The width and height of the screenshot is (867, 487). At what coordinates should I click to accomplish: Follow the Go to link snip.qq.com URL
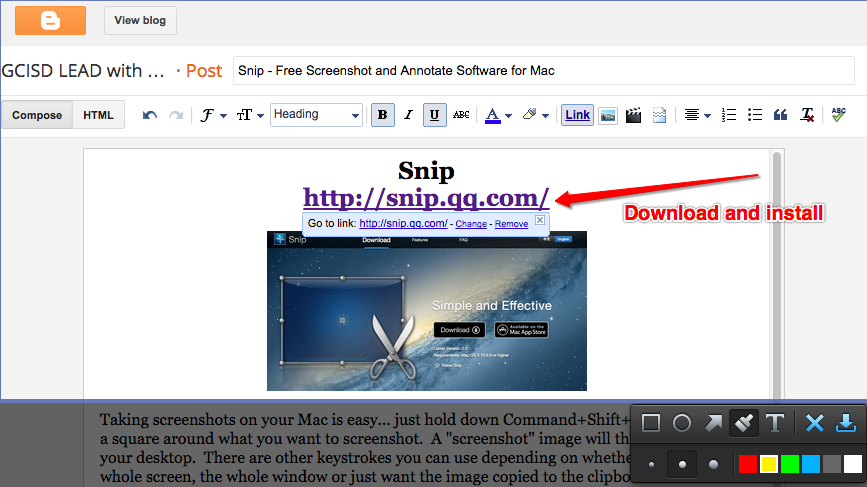(403, 223)
